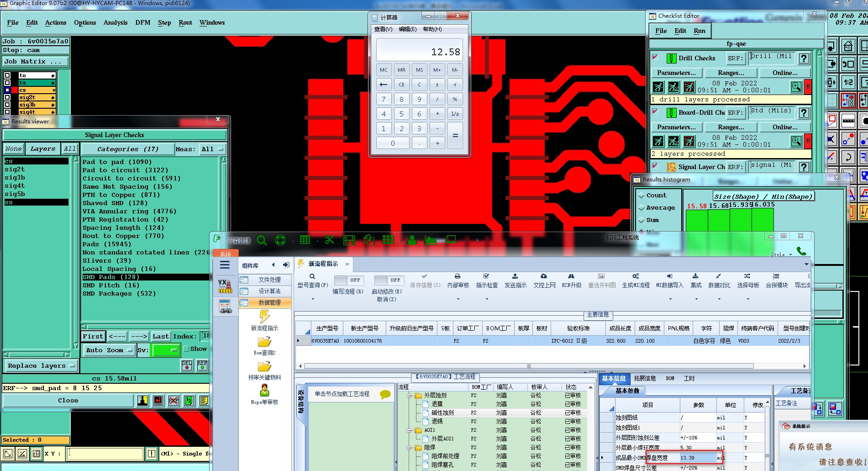Image resolution: width=868 pixels, height=471 pixels.
Task: Click the green lifebuoy icon in EDS toolbar
Action: [280, 240]
